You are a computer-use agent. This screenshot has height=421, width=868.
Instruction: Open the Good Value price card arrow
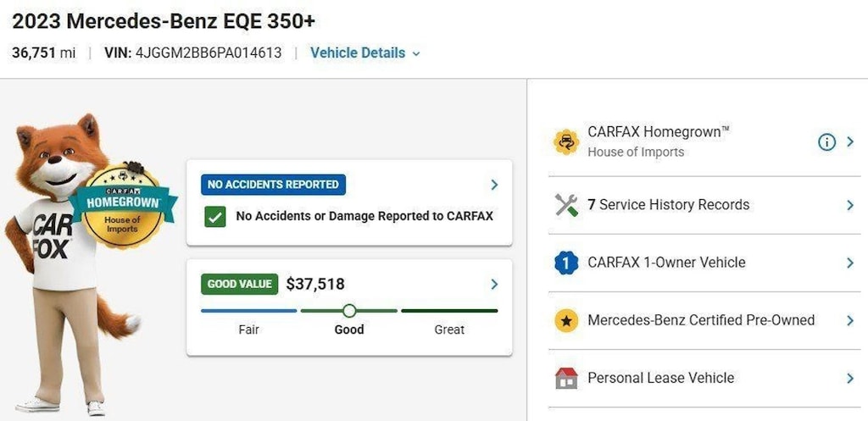tap(494, 285)
